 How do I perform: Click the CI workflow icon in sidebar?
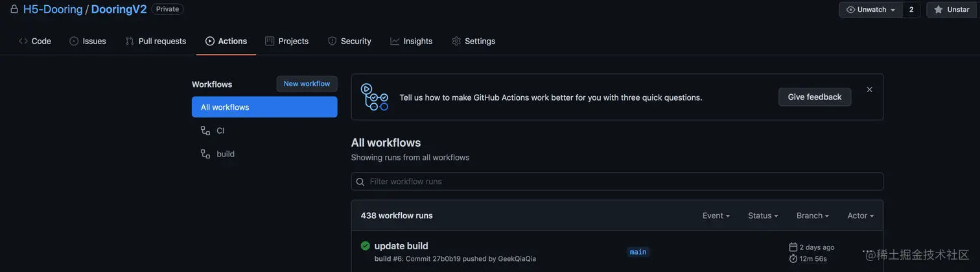(x=205, y=130)
